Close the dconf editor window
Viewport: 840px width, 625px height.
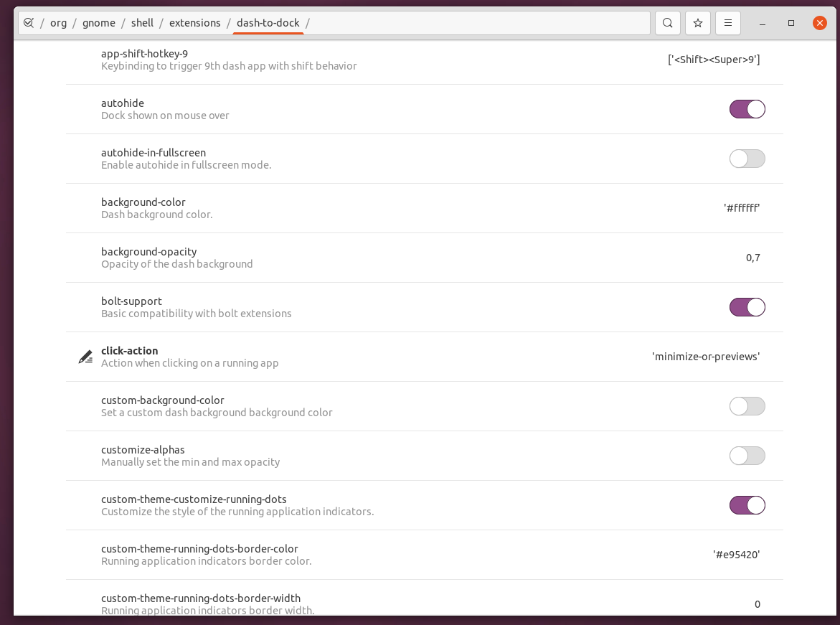820,23
